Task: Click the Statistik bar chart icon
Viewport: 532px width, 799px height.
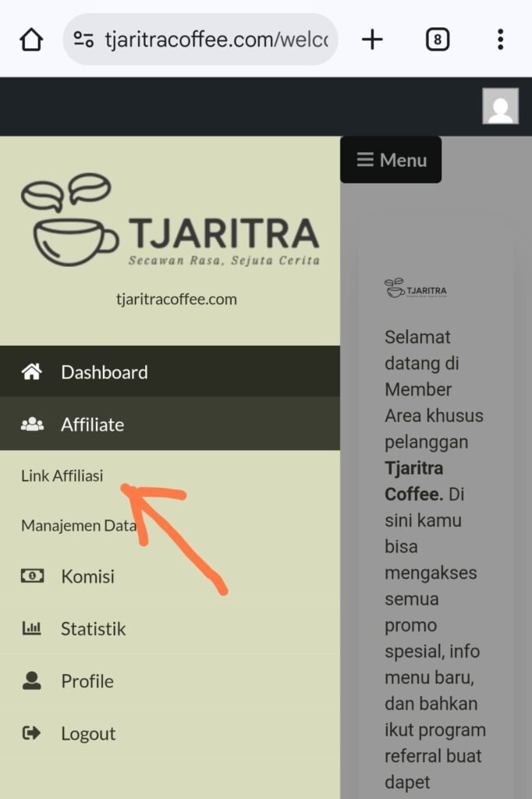Action: [32, 628]
